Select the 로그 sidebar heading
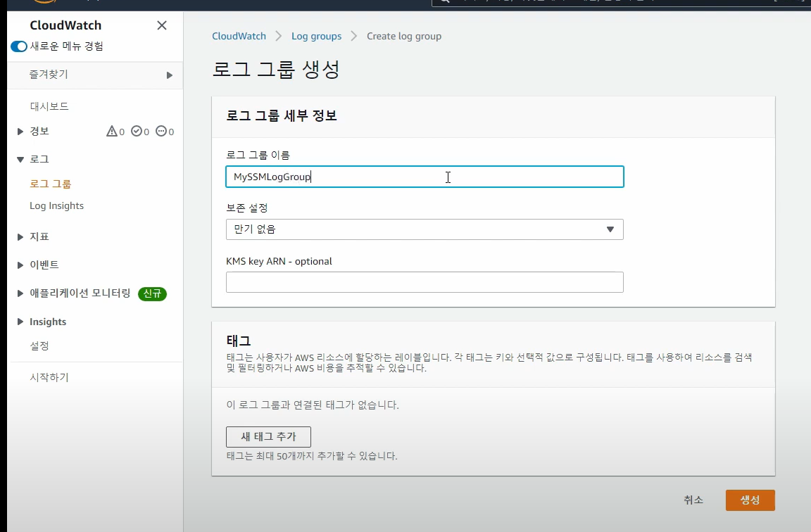The image size is (811, 532). point(39,159)
